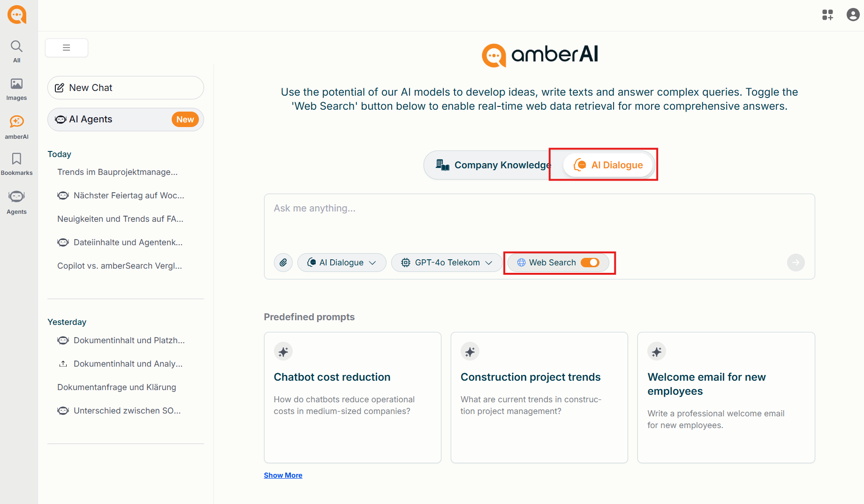The image size is (864, 504).
Task: Collapse sidebar with the hamburger menu icon
Action: click(x=67, y=48)
